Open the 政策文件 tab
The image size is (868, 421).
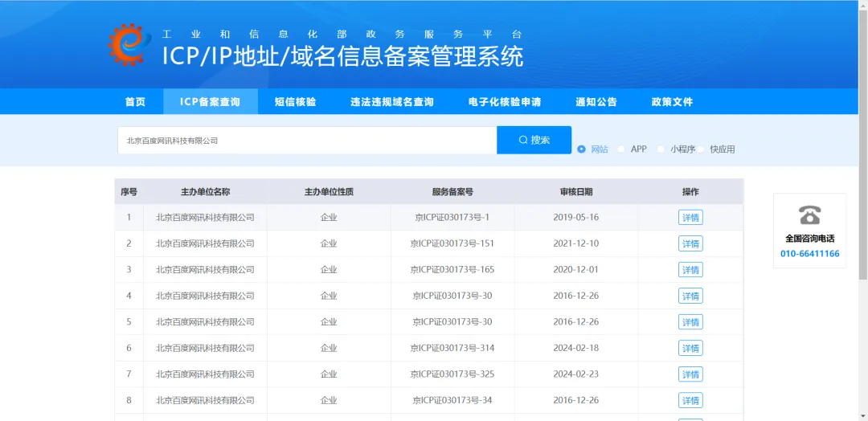[672, 102]
